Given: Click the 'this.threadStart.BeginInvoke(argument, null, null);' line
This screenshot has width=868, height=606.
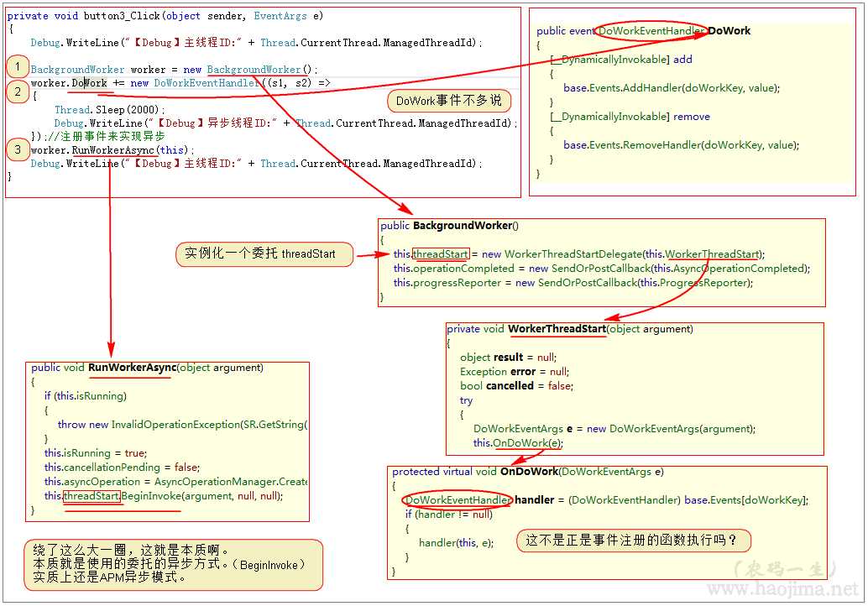Looking at the screenshot, I should (164, 496).
